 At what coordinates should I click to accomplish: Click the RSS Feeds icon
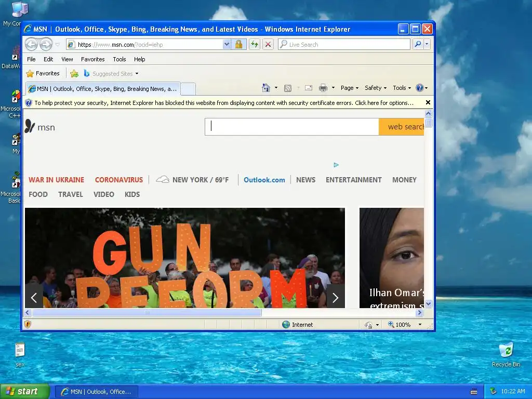[x=288, y=88]
